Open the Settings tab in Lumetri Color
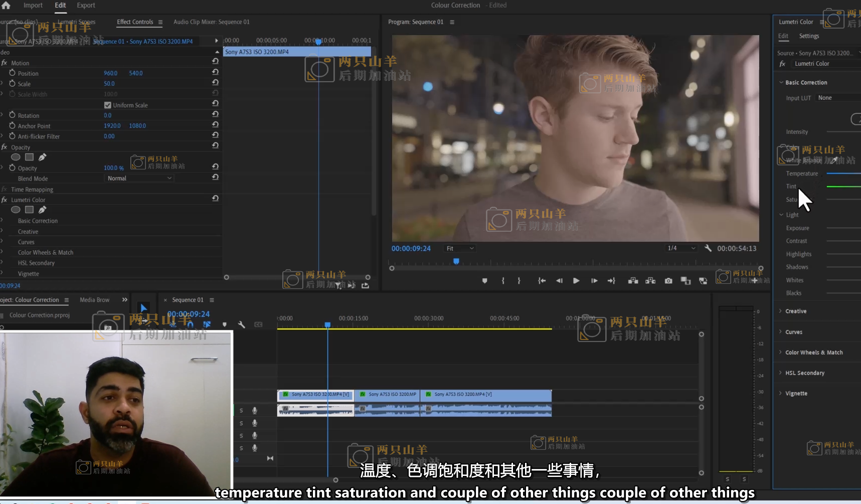The image size is (861, 504). tap(808, 36)
